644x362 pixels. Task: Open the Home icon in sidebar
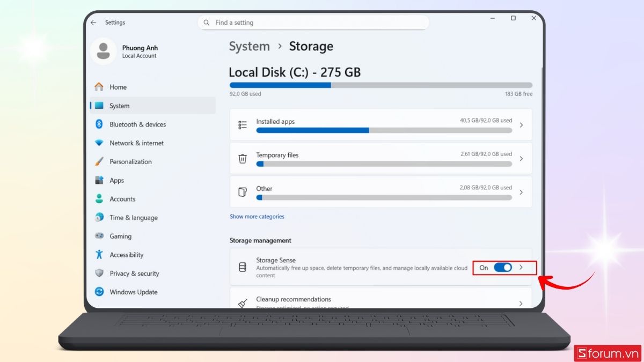click(x=99, y=87)
